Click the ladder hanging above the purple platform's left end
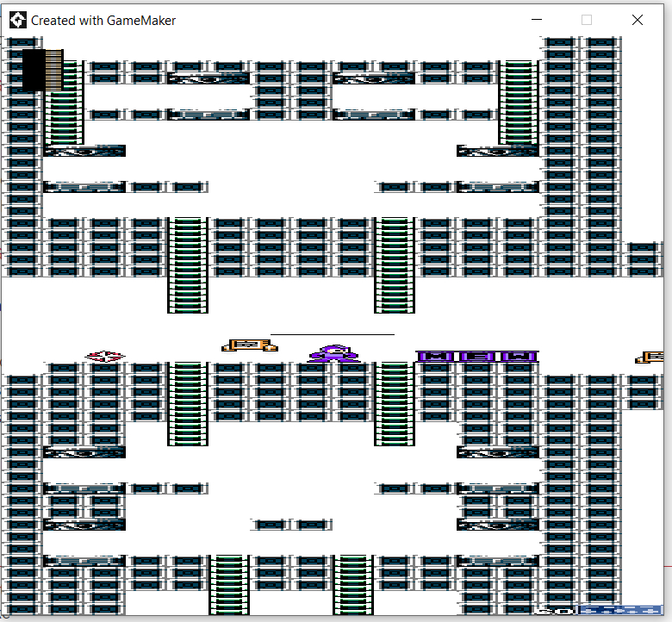 [x=395, y=264]
